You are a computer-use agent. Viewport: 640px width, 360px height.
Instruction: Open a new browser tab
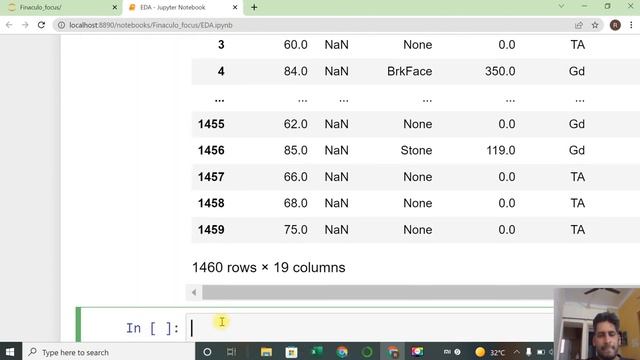254,7
